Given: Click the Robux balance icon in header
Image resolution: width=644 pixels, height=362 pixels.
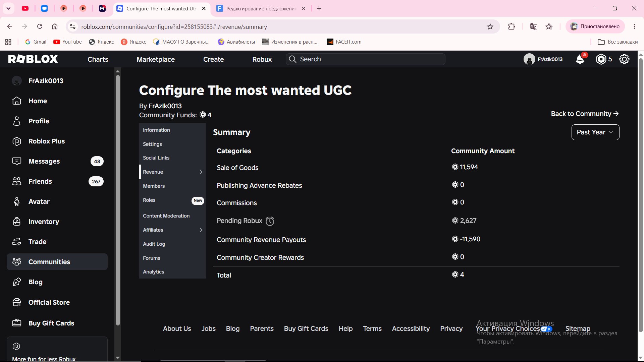Looking at the screenshot, I should point(601,59).
